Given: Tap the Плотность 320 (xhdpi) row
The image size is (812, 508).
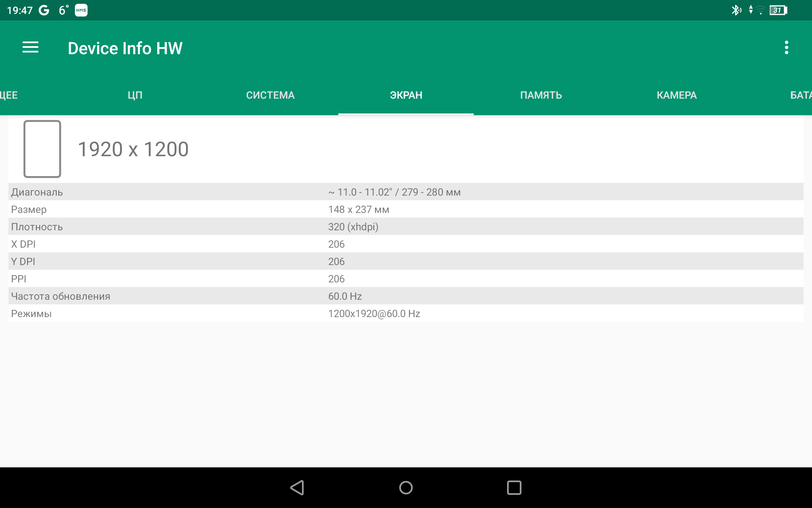Looking at the screenshot, I should [405, 226].
